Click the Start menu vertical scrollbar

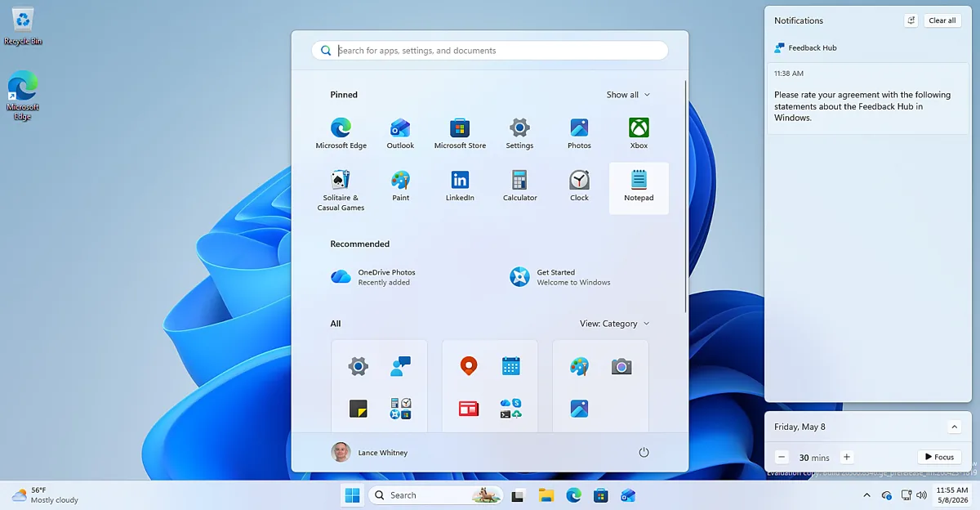(x=686, y=196)
